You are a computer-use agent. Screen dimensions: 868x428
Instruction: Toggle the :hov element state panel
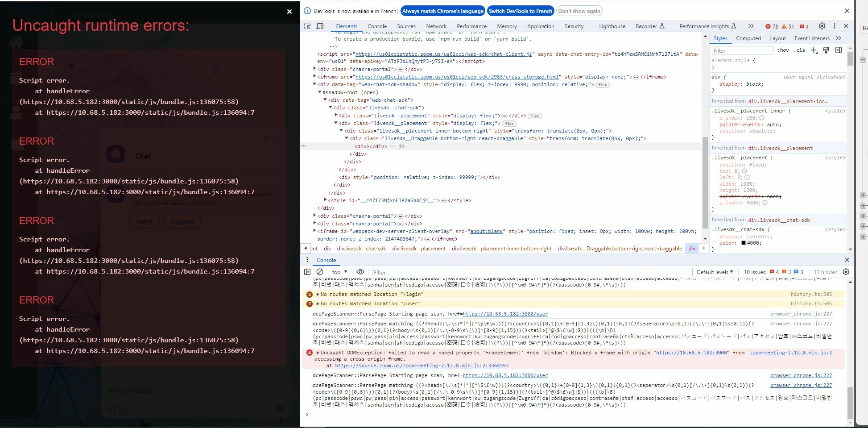point(783,50)
